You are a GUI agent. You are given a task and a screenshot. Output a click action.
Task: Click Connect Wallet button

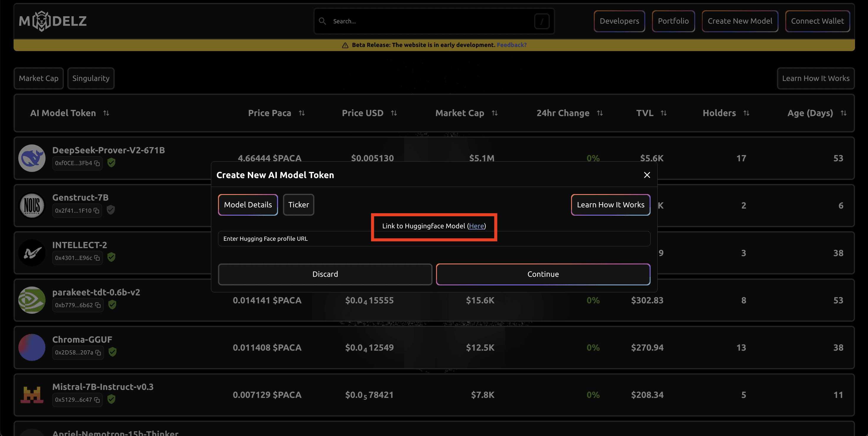817,21
